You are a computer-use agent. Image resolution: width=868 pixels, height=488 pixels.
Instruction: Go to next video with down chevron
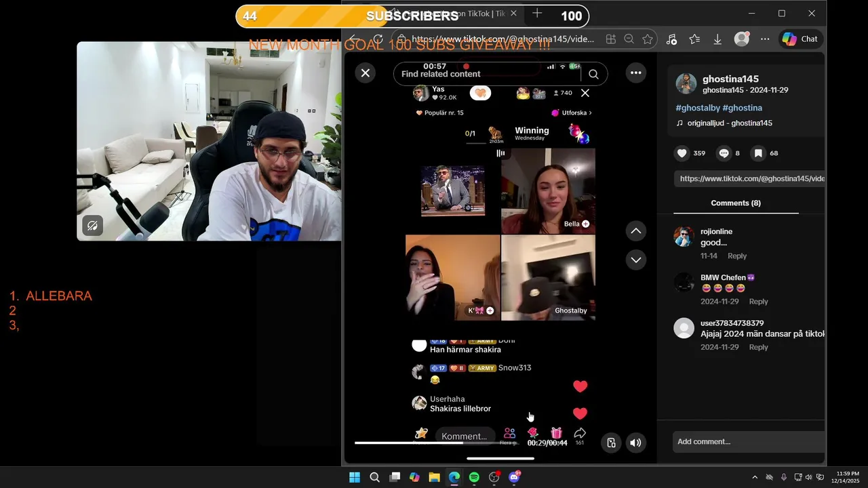636,260
